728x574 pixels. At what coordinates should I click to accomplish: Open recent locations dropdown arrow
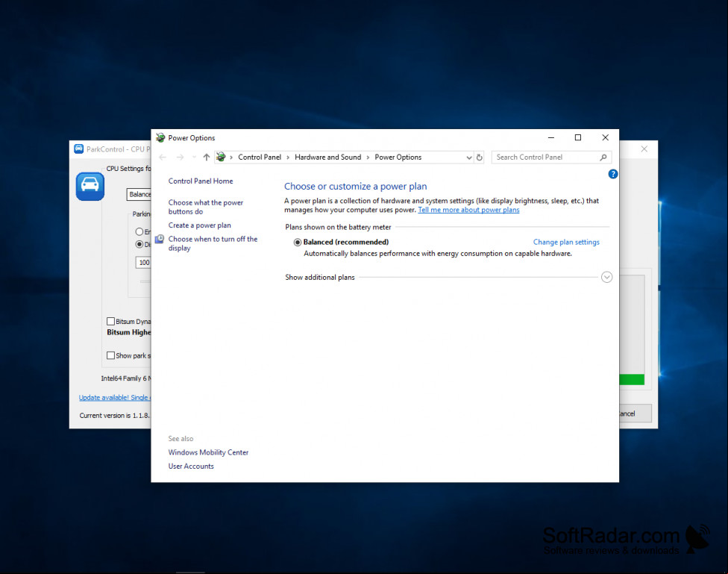[194, 157]
